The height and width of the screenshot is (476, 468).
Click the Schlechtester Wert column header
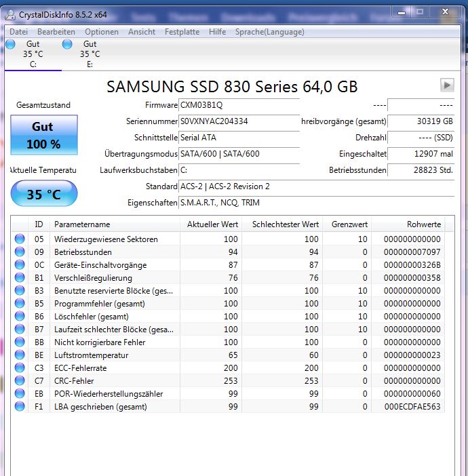pyautogui.click(x=282, y=224)
